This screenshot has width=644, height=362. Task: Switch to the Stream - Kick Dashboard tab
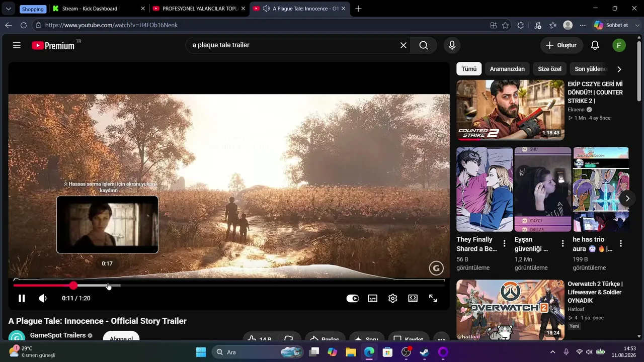tap(99, 9)
